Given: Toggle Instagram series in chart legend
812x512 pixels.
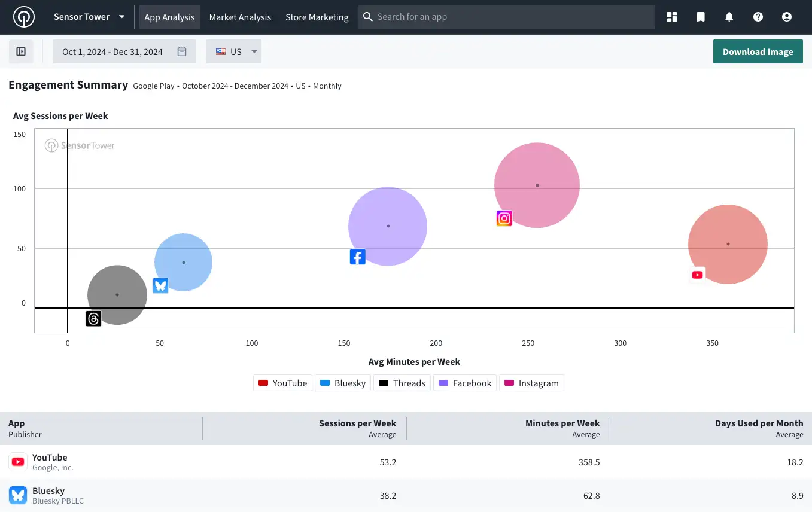Looking at the screenshot, I should pyautogui.click(x=531, y=383).
